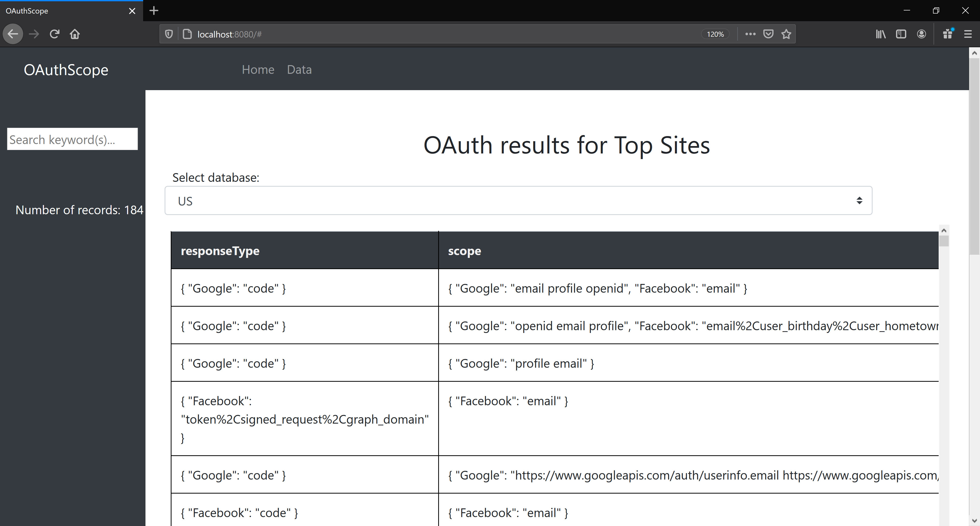Toggle the sidebar view icon

coord(901,34)
